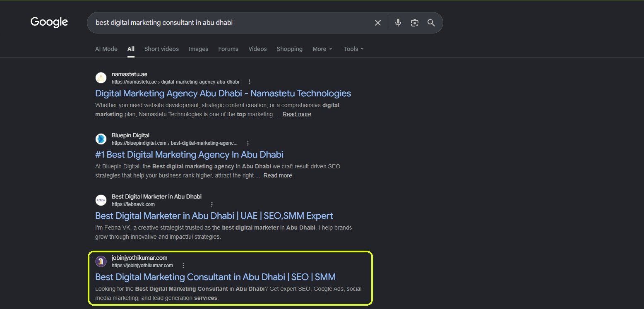Click Read more on Namastetu result snippet

coord(297,114)
